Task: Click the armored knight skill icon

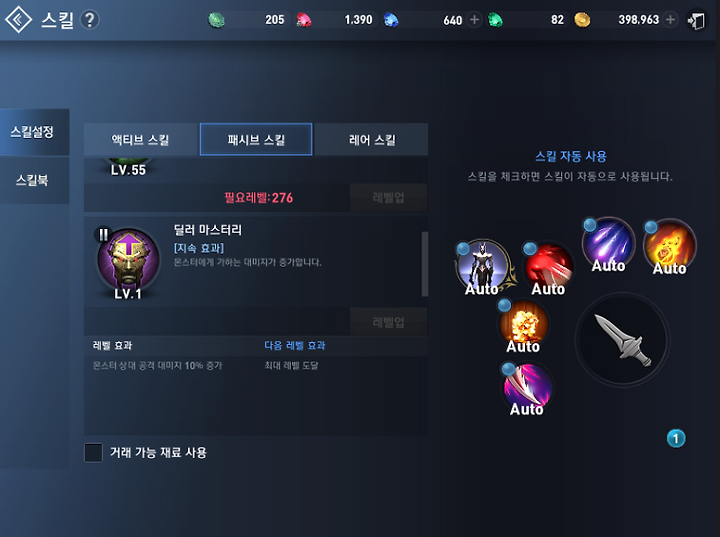Action: 483,266
